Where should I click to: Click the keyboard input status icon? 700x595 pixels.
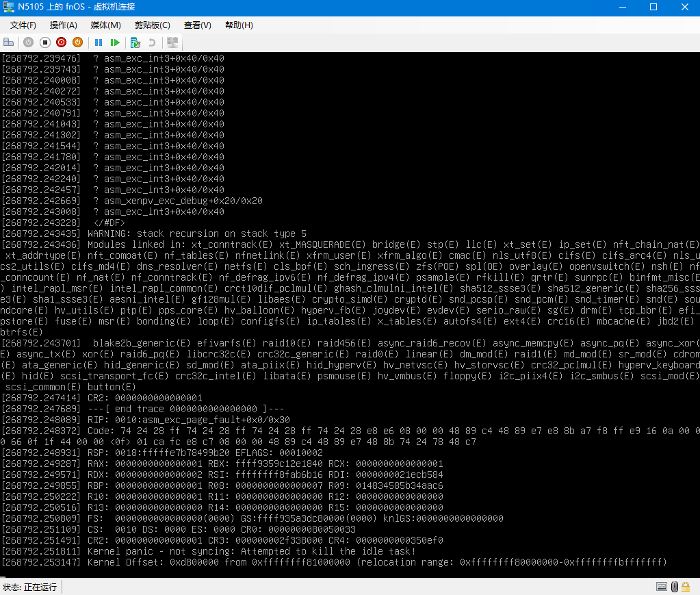[x=662, y=587]
